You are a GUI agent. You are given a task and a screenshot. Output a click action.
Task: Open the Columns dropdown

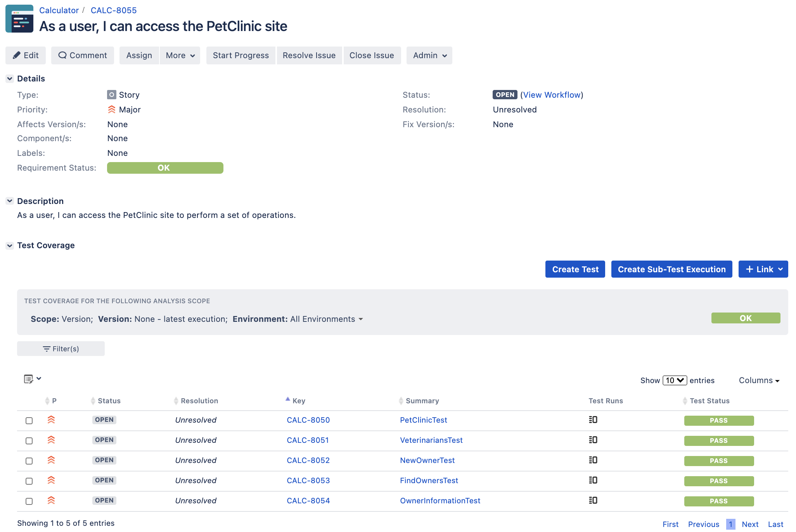(759, 380)
